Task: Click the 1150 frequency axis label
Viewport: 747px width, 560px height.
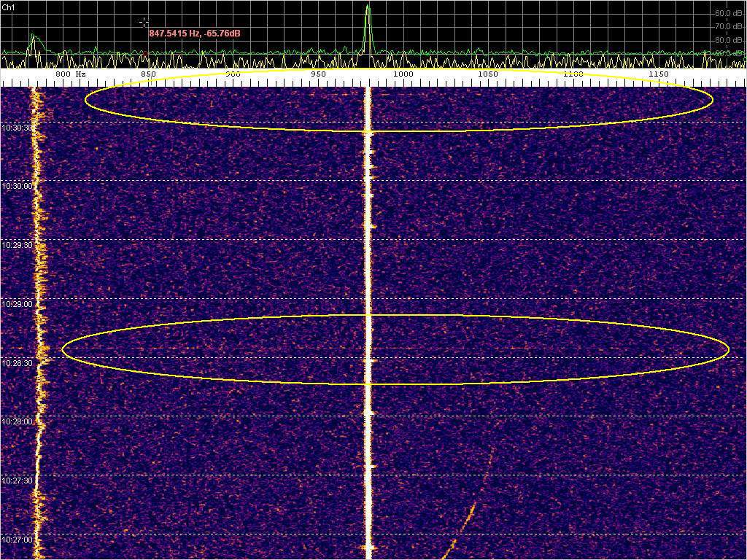Action: click(x=658, y=74)
